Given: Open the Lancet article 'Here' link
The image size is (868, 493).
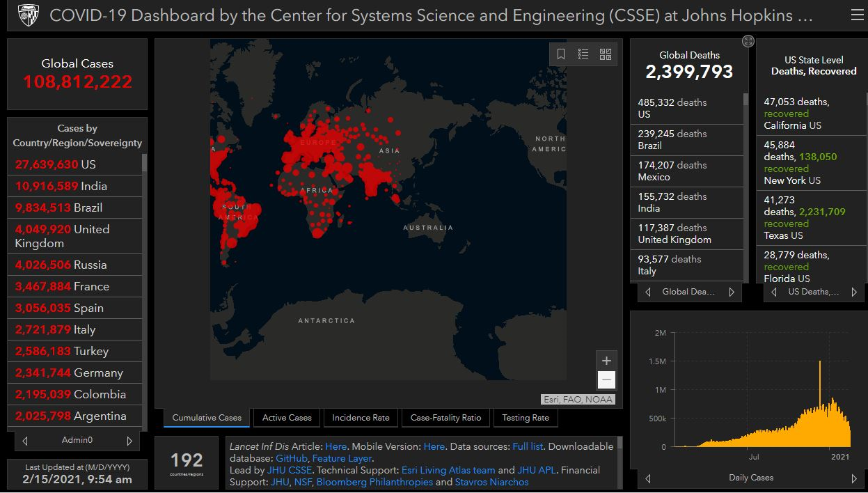Looking at the screenshot, I should (x=336, y=446).
